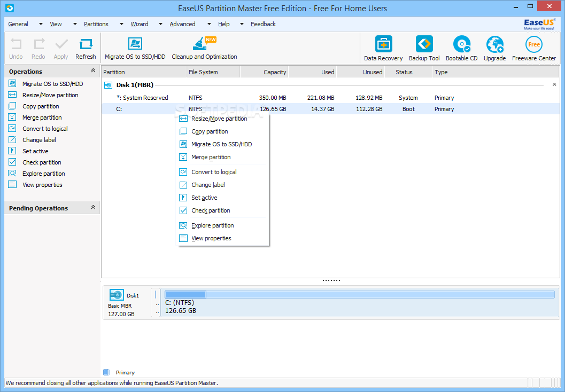This screenshot has height=392, width=565.
Task: Sort by Partition column header
Action: coord(144,72)
